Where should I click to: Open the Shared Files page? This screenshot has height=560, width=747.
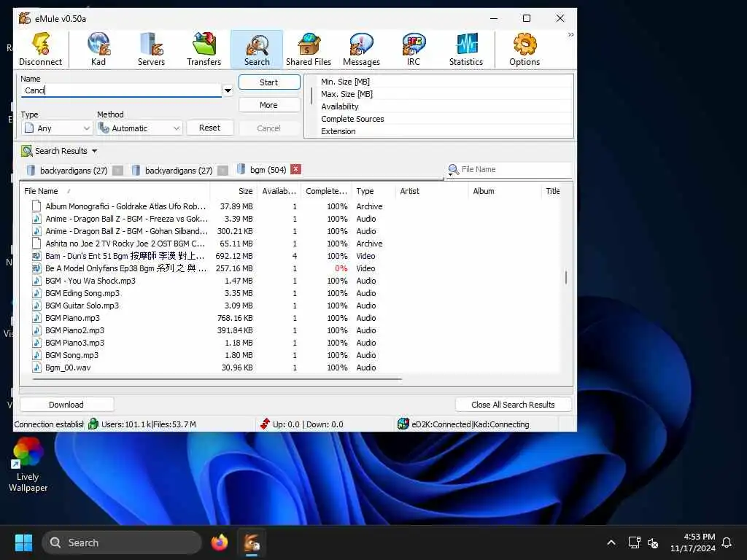(x=309, y=50)
